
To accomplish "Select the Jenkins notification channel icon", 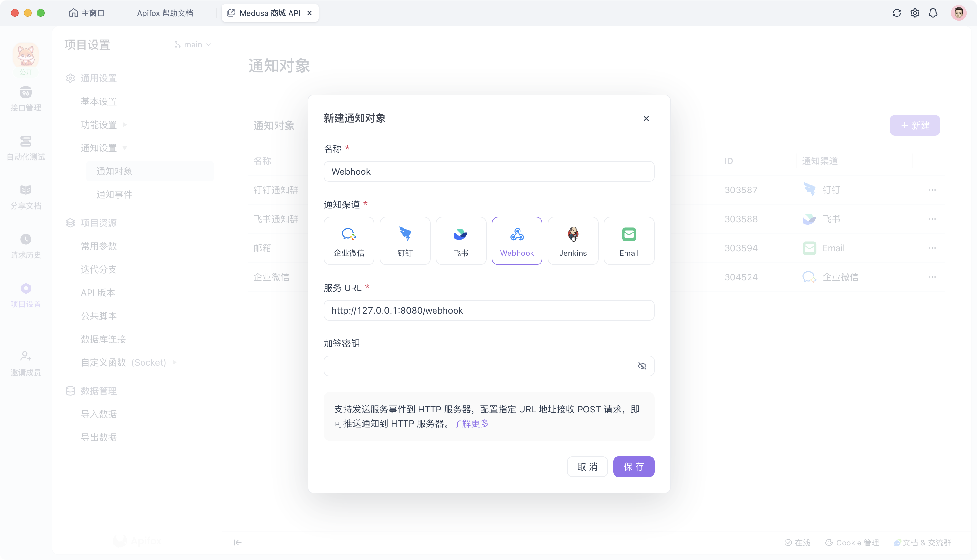I will click(x=573, y=240).
